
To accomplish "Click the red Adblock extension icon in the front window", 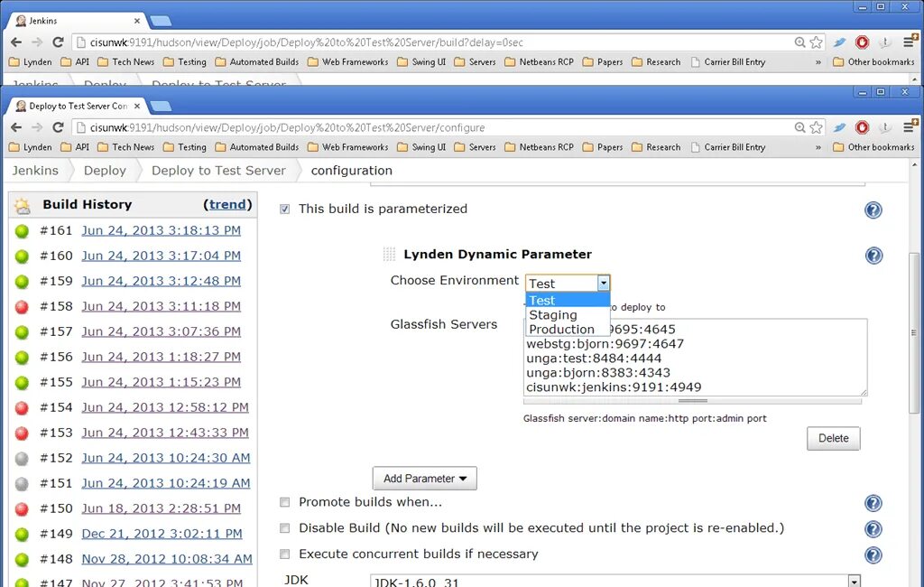I will (x=862, y=127).
